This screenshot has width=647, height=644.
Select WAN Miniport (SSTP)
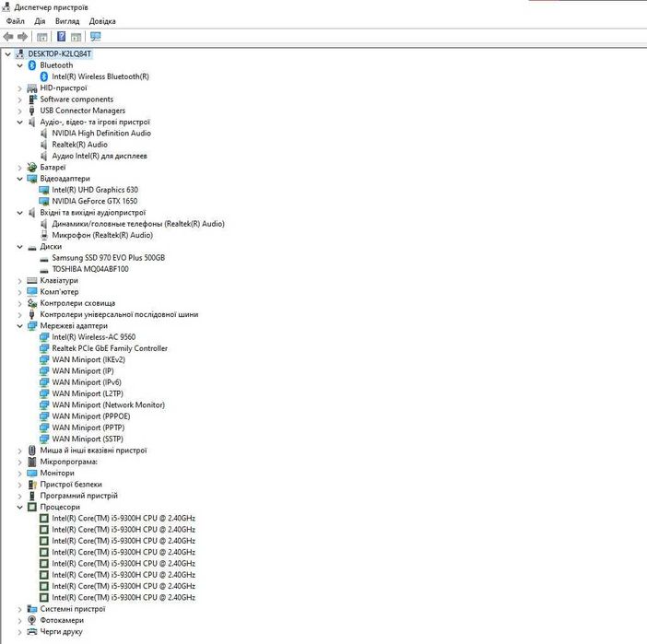[88, 439]
